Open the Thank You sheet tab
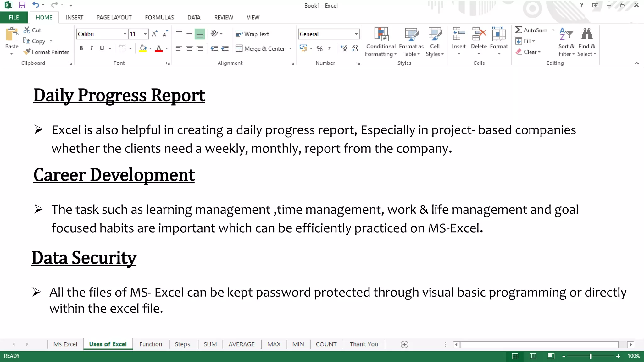 click(x=364, y=344)
